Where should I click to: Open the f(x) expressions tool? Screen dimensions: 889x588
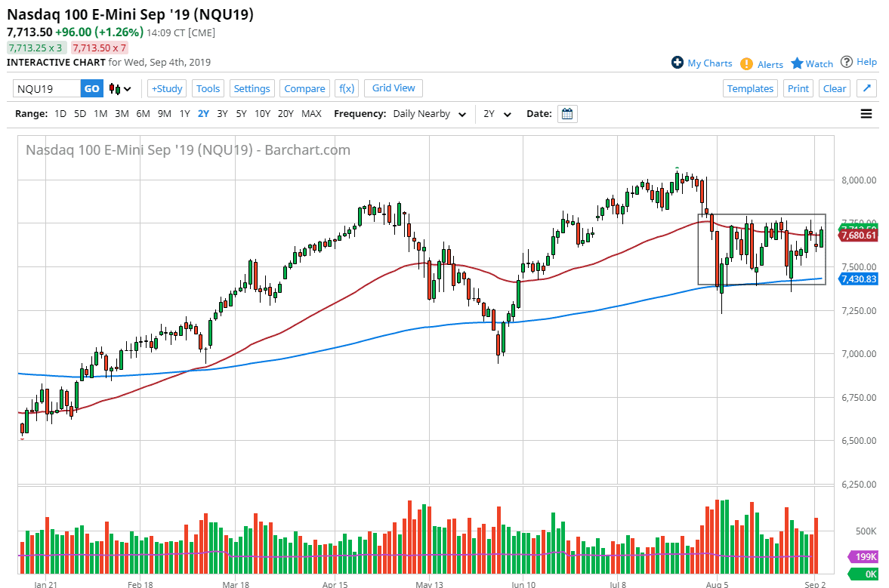pyautogui.click(x=347, y=88)
